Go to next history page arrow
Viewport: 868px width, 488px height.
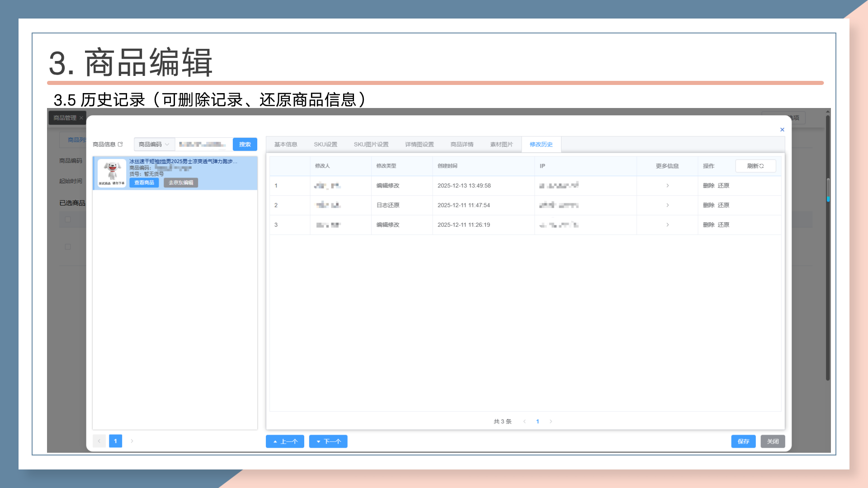click(x=551, y=422)
